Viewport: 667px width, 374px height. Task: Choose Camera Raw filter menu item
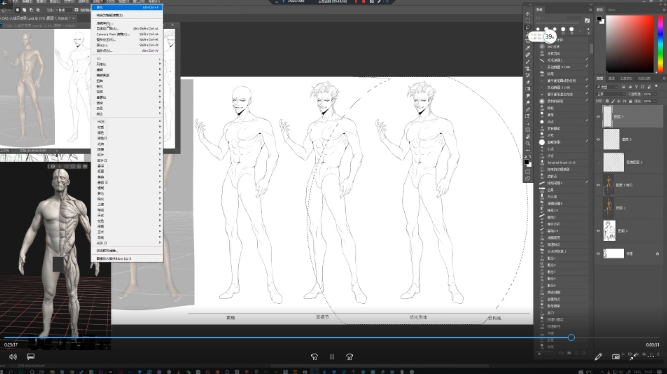(x=127, y=34)
